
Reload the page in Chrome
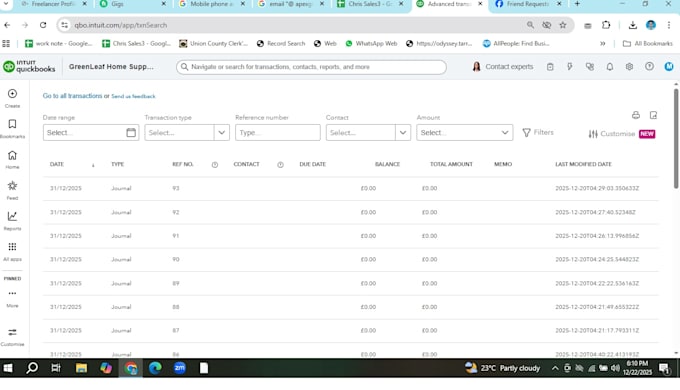coord(43,25)
